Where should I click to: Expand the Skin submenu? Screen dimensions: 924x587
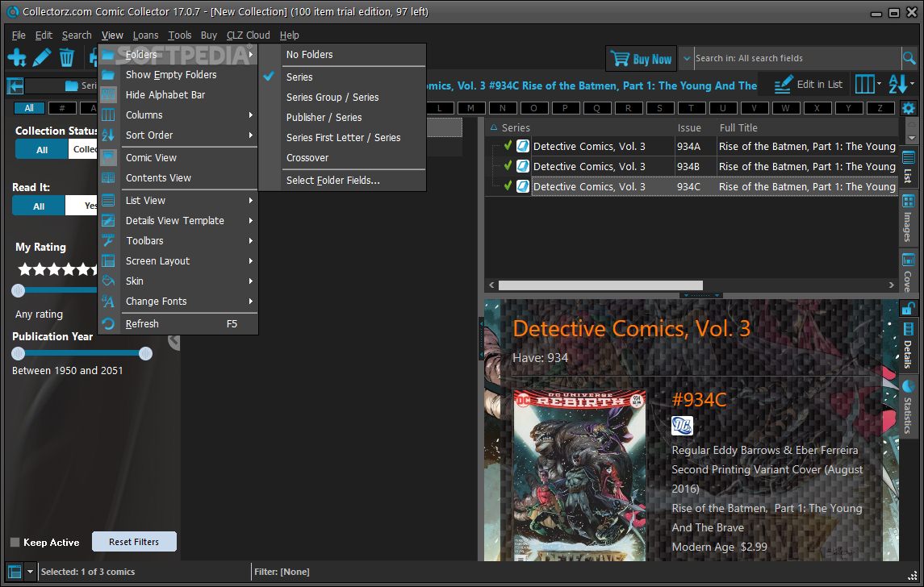(x=178, y=281)
